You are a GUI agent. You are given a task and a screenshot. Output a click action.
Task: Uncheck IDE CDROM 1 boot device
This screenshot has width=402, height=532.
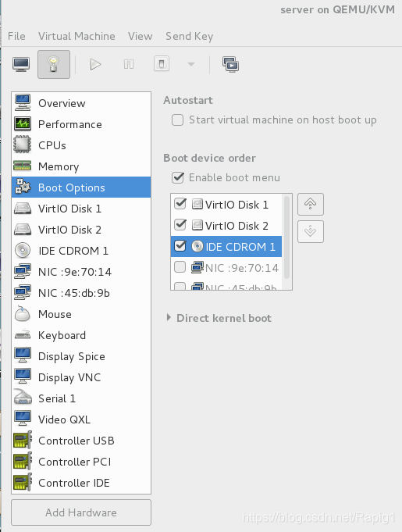pos(180,246)
